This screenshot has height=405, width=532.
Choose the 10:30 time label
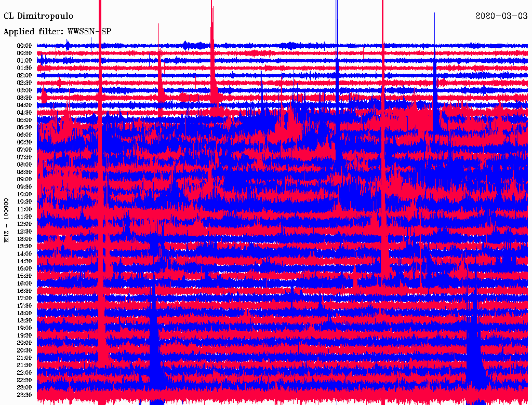tap(24, 202)
